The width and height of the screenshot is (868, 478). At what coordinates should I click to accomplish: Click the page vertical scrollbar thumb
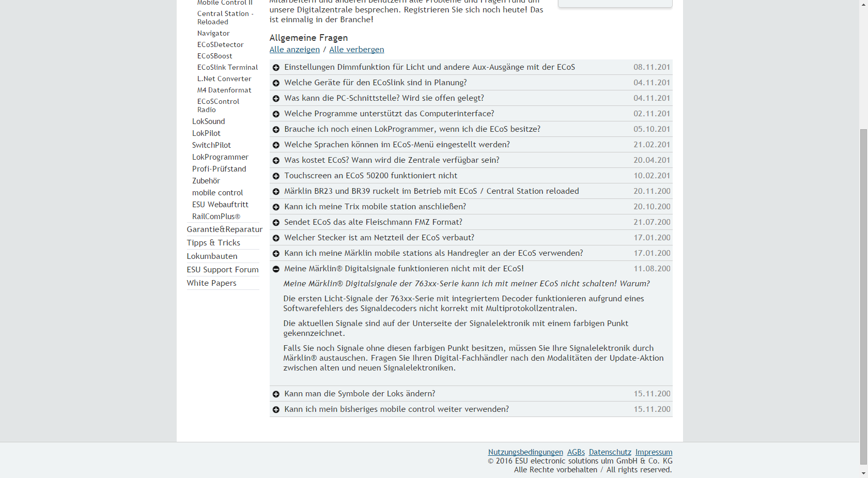[x=863, y=297]
